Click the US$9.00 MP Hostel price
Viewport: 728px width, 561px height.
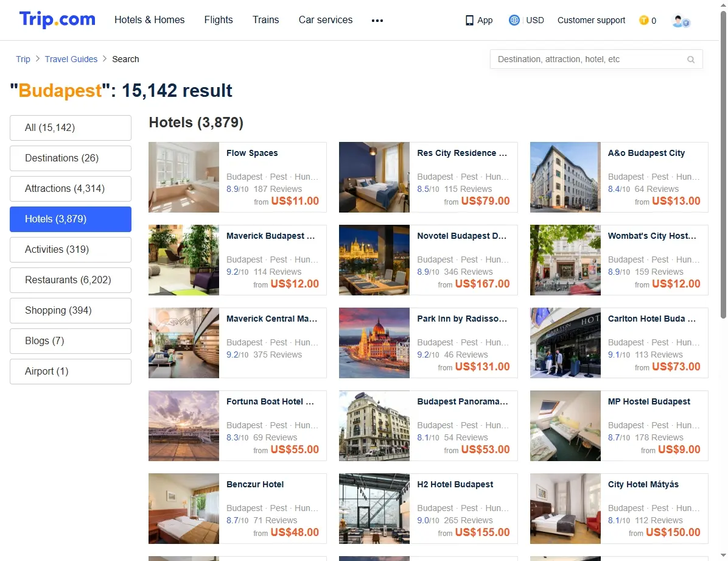pos(679,450)
